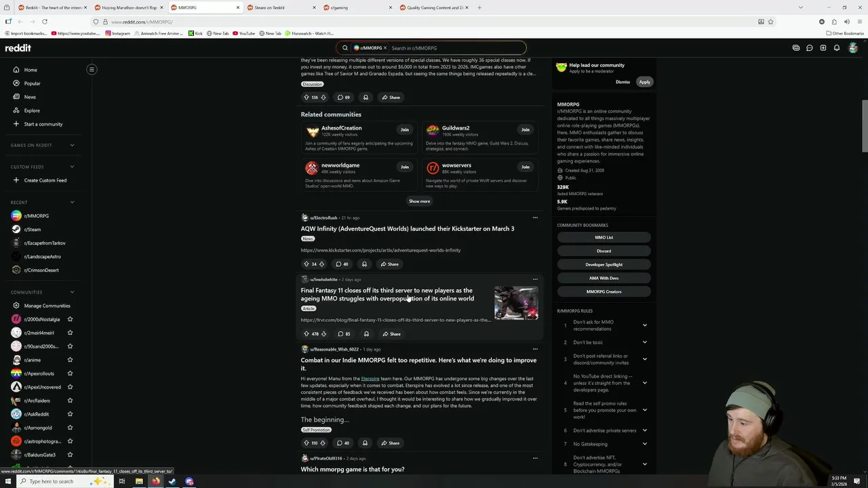Collapse Games on Reddit section
This screenshot has height=488, width=868.
coord(72,145)
